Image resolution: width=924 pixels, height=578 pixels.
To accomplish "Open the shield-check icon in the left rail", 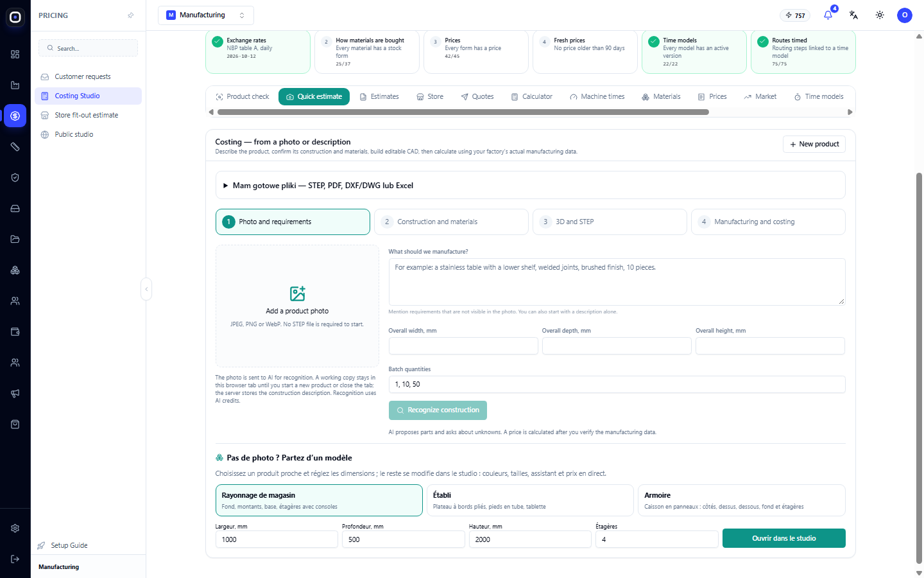I will tap(15, 178).
